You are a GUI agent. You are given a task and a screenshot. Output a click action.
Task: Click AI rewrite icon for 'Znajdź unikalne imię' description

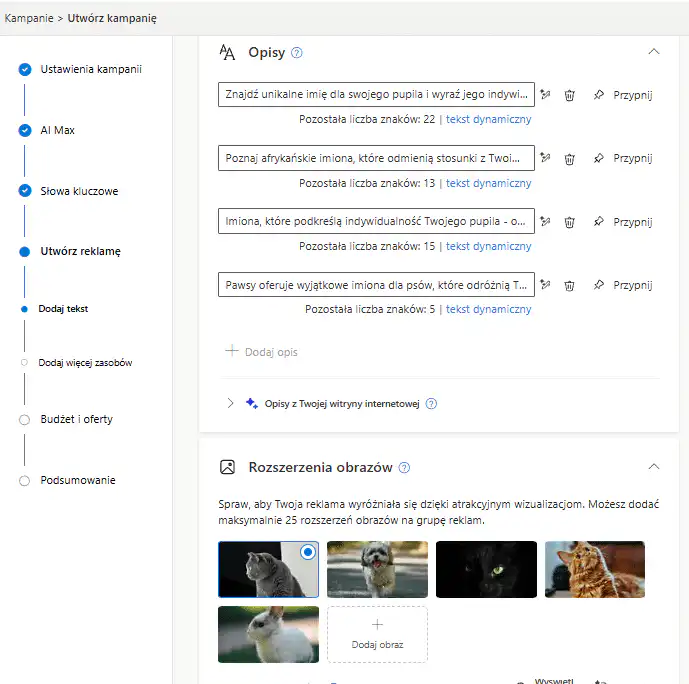click(545, 94)
